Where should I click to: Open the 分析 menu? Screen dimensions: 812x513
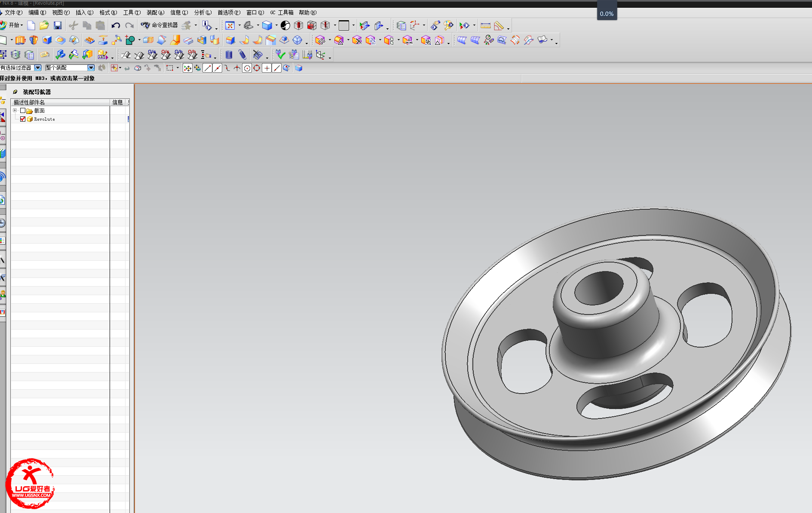tap(202, 12)
